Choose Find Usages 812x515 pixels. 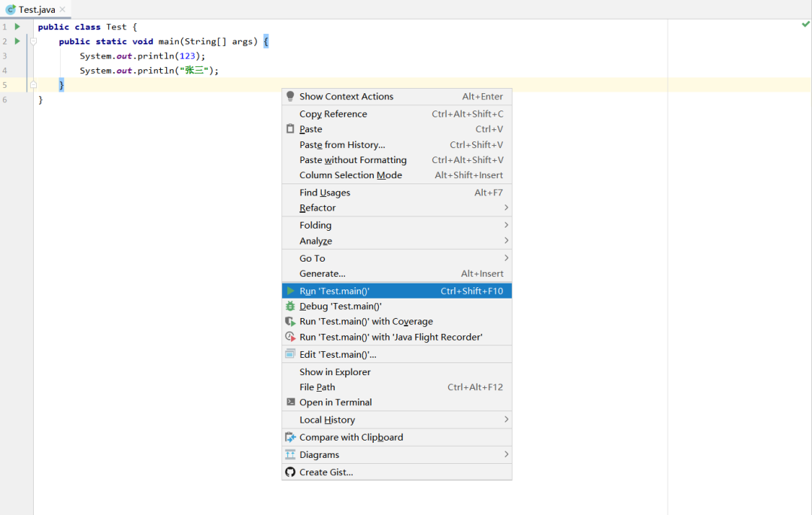[x=397, y=192]
